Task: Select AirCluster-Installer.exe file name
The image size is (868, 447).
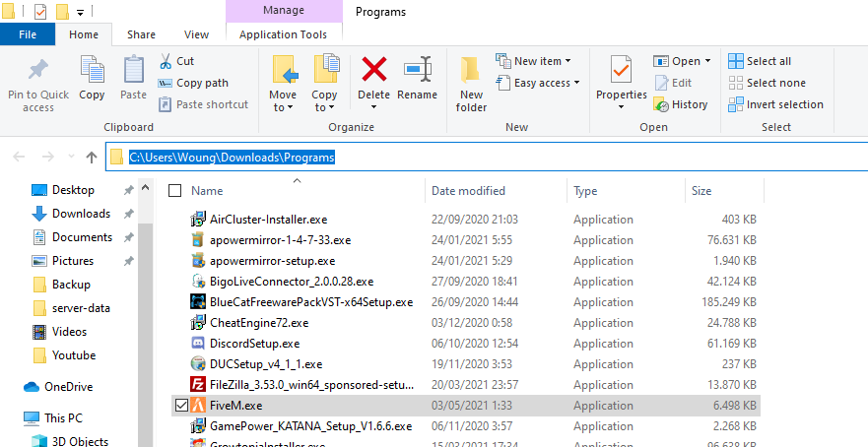Action: (269, 220)
